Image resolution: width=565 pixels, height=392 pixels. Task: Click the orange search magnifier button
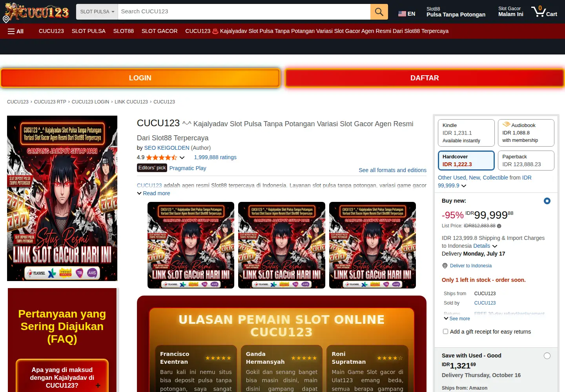click(379, 12)
